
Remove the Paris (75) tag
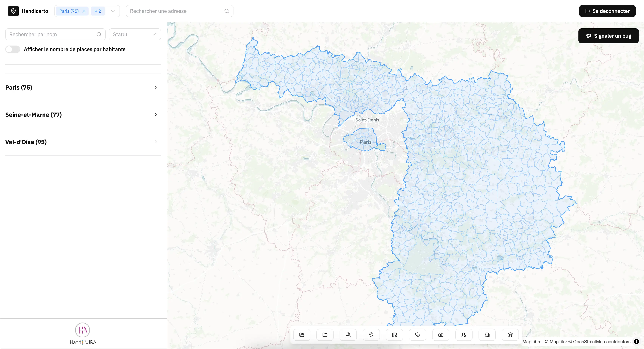click(x=84, y=11)
